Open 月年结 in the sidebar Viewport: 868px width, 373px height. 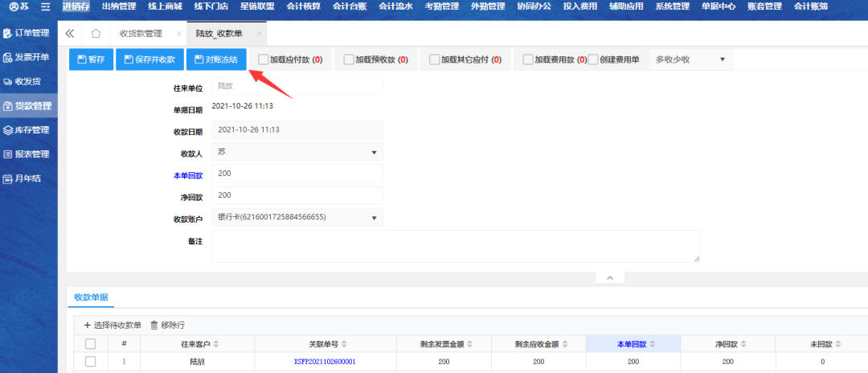(23, 178)
